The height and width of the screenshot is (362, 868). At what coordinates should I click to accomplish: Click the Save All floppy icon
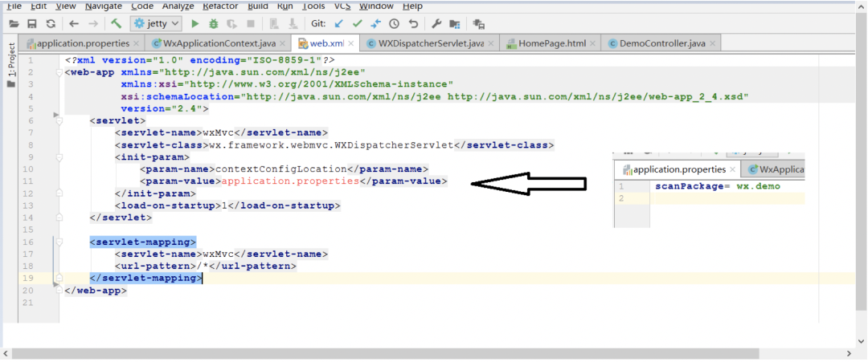32,24
